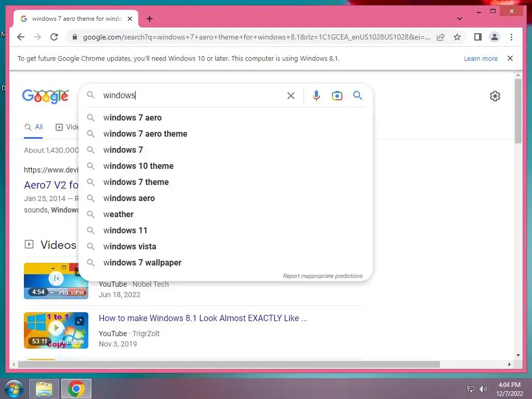Image resolution: width=532 pixels, height=399 pixels.
Task: Go to Google home via logo
Action: 46,96
